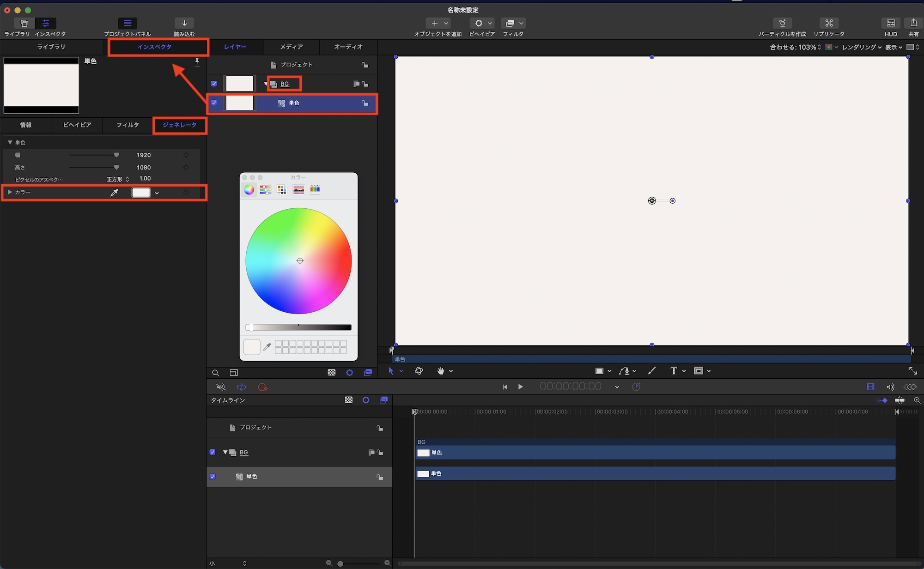924x569 pixels.
Task: Click the hand pan tool
Action: coord(441,371)
